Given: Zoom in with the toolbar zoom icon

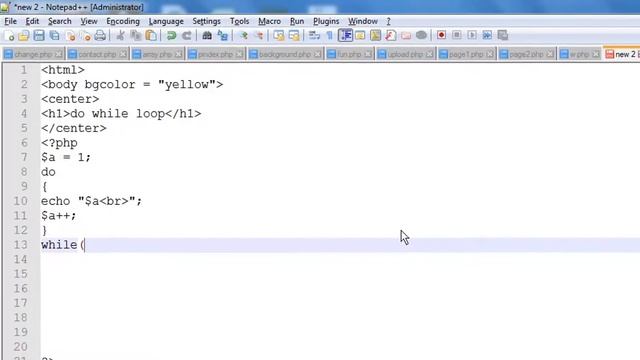Looking at the screenshot, I should pos(243,36).
